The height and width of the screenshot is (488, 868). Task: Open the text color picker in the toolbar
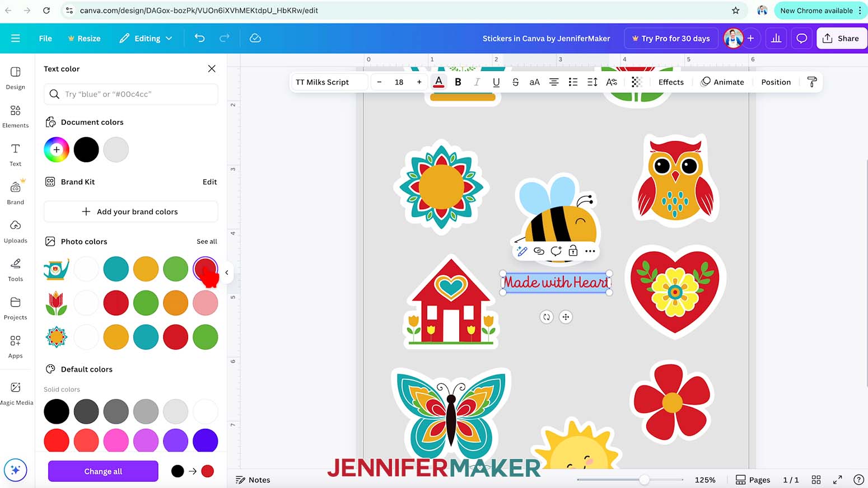pos(438,82)
